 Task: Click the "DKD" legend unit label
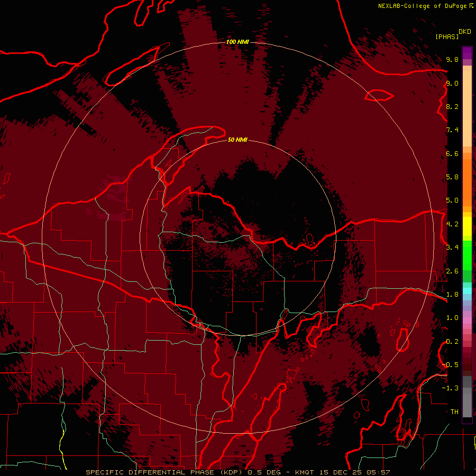(465, 32)
